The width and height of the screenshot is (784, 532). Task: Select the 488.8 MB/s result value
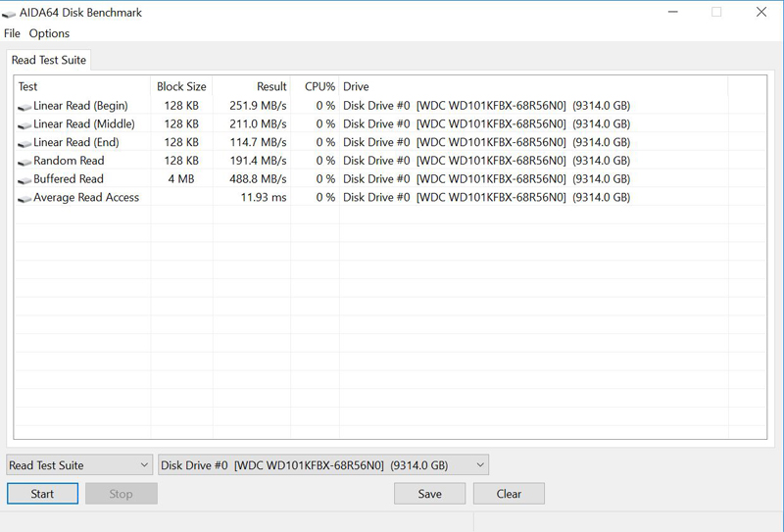[258, 179]
